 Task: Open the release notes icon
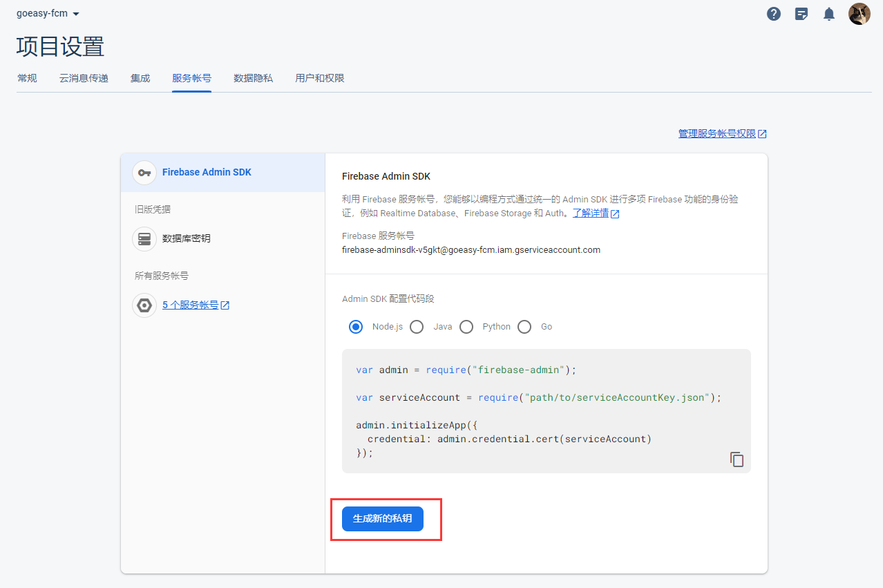click(801, 14)
